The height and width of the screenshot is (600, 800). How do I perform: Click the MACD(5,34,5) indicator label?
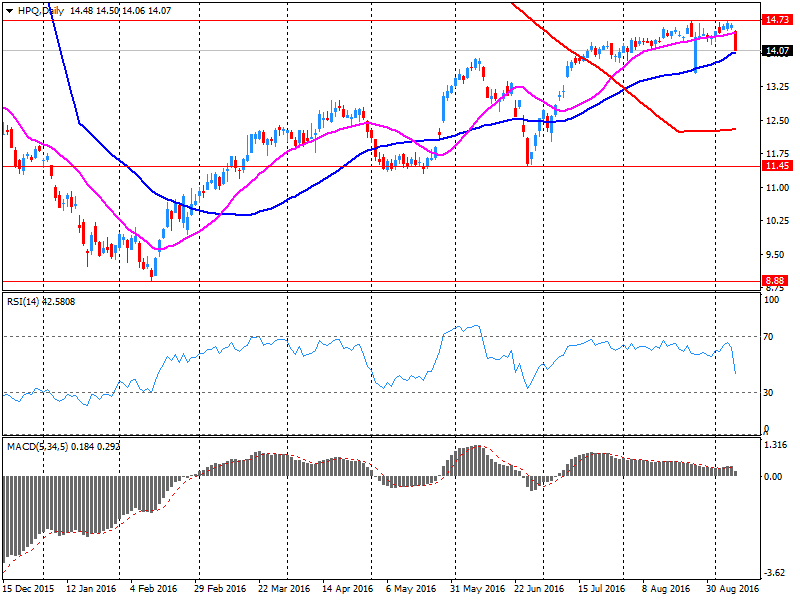pyautogui.click(x=64, y=446)
